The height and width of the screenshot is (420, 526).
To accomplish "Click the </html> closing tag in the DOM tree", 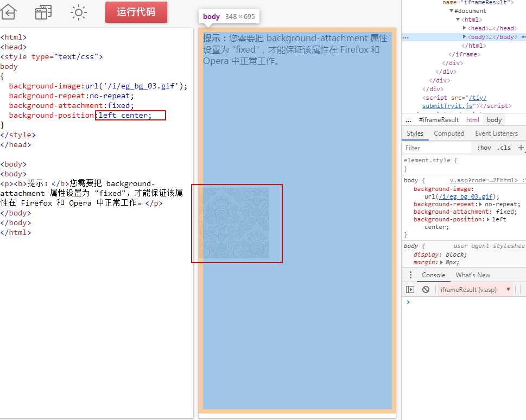I will [x=474, y=46].
